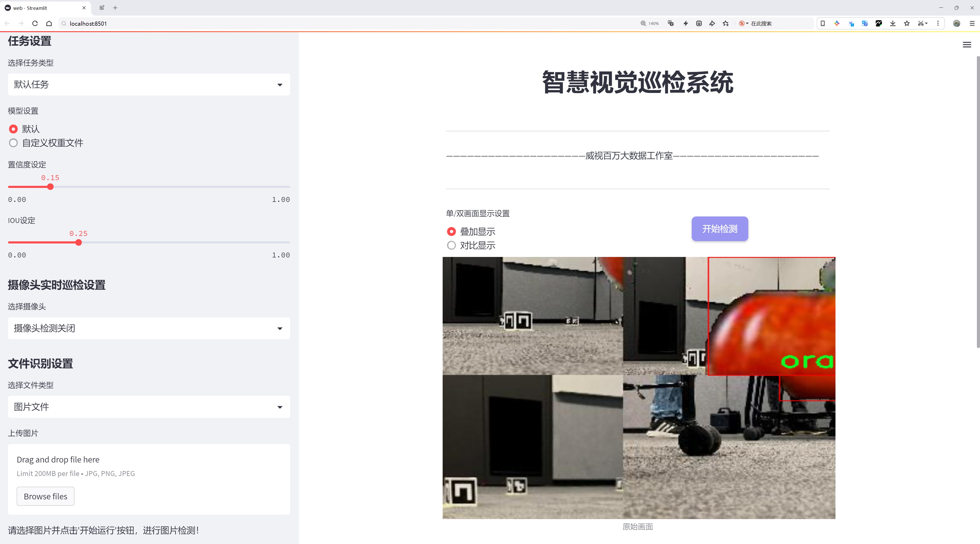Close the web · Streamlit tab
980x544 pixels.
pyautogui.click(x=84, y=8)
